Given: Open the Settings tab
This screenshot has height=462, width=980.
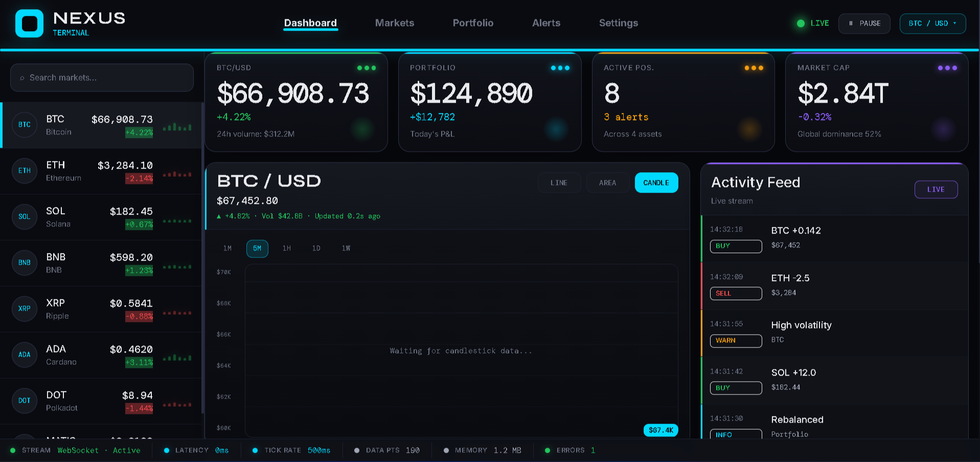Looking at the screenshot, I should (619, 23).
